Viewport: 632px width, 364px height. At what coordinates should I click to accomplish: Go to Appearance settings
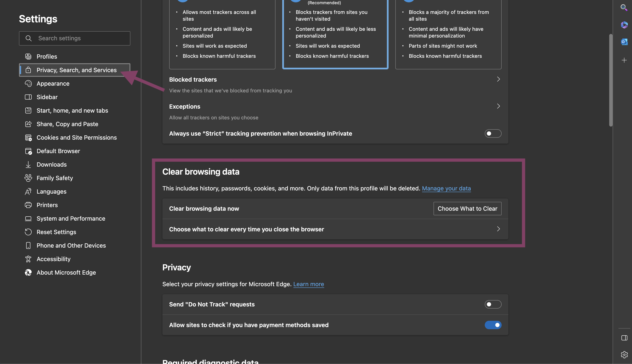(74, 84)
